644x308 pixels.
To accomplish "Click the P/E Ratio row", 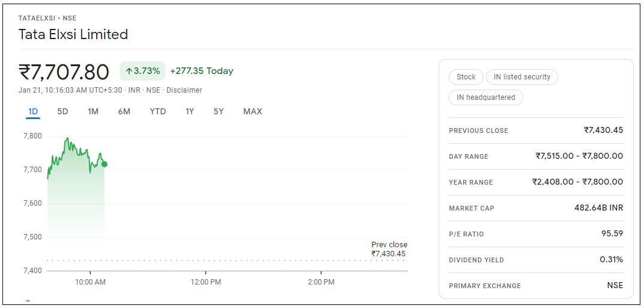I will (x=535, y=234).
